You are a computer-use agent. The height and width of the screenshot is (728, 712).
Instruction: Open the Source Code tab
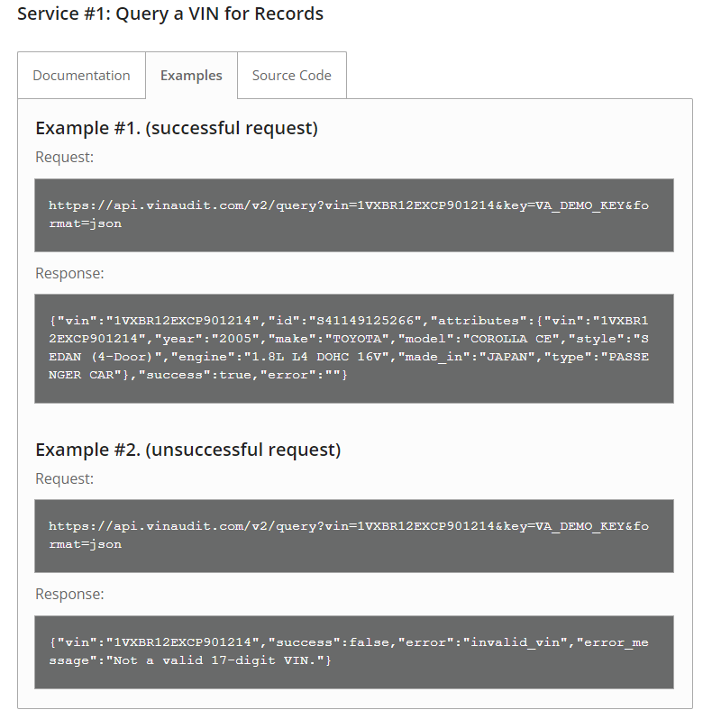coord(291,76)
